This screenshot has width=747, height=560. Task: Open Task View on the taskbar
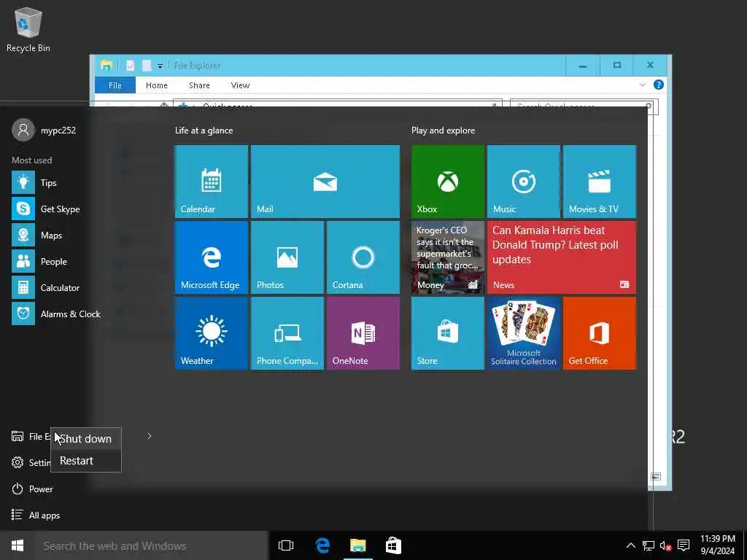click(x=286, y=545)
